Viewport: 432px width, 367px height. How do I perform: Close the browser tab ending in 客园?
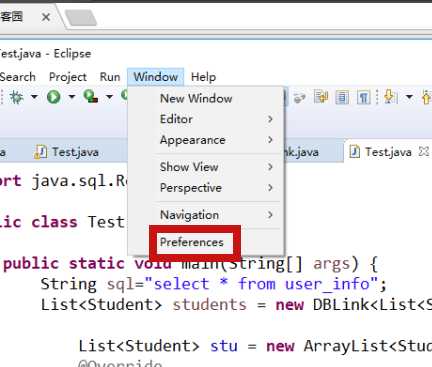point(46,17)
